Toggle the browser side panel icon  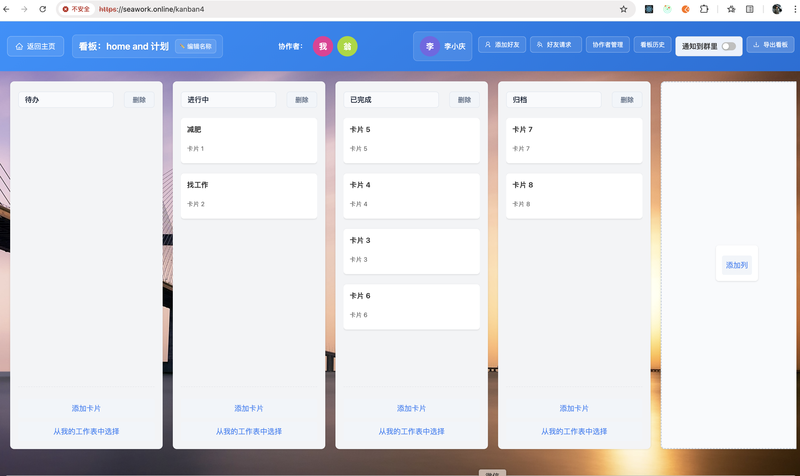[749, 9]
